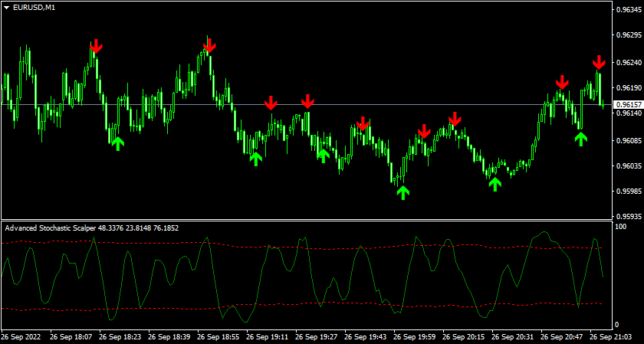Select the leftmost green buy arrow
Viewport: 644px width, 344px height.
point(117,143)
